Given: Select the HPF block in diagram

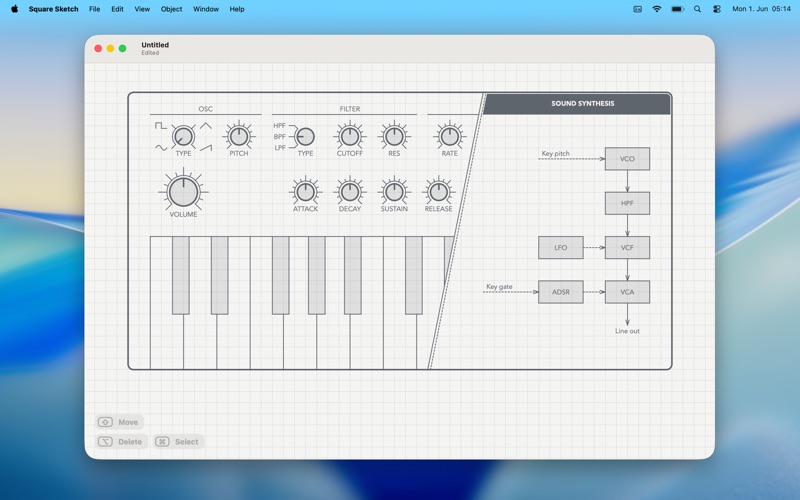Looking at the screenshot, I should tap(627, 203).
